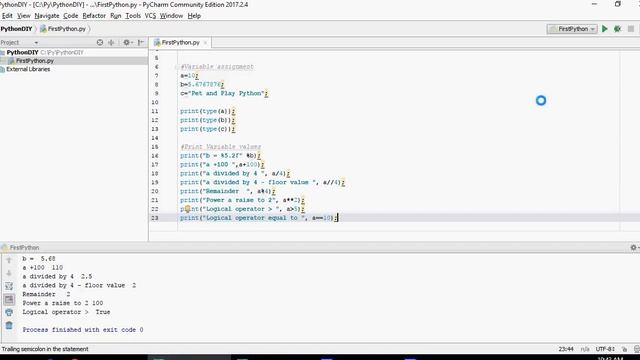The image size is (640, 360).
Task: Click 'Power a raise to 2 100' output line
Action: (x=62, y=303)
